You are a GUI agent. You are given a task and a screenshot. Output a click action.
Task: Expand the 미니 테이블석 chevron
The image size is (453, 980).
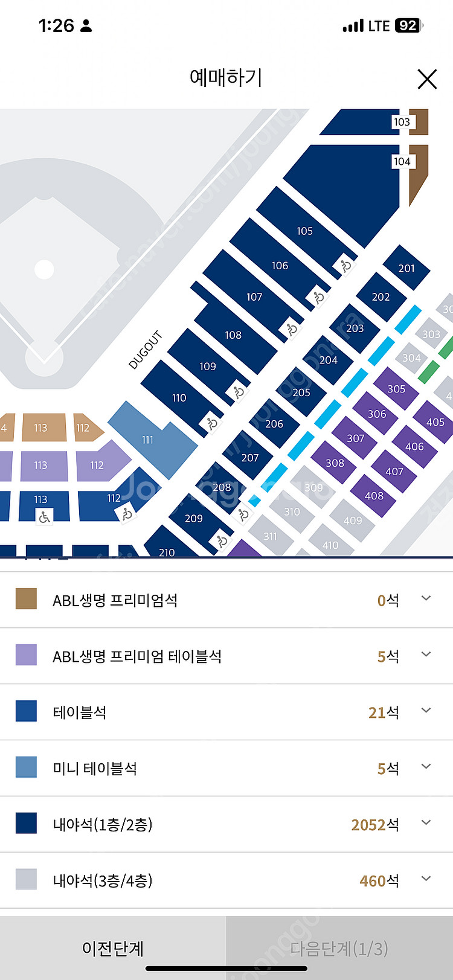point(426,767)
